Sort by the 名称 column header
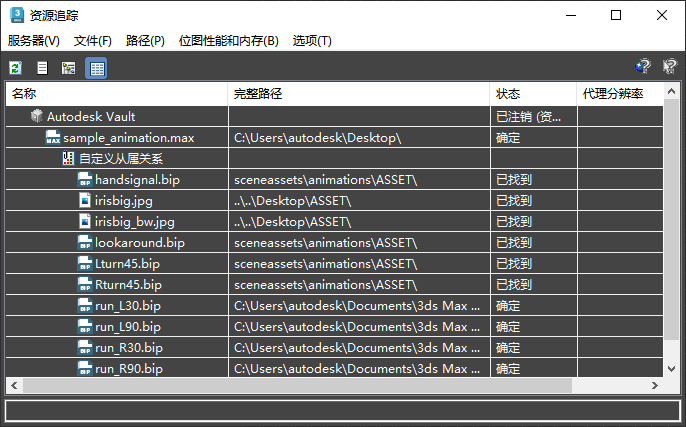Screen dimensions: 686x427 coord(116,94)
